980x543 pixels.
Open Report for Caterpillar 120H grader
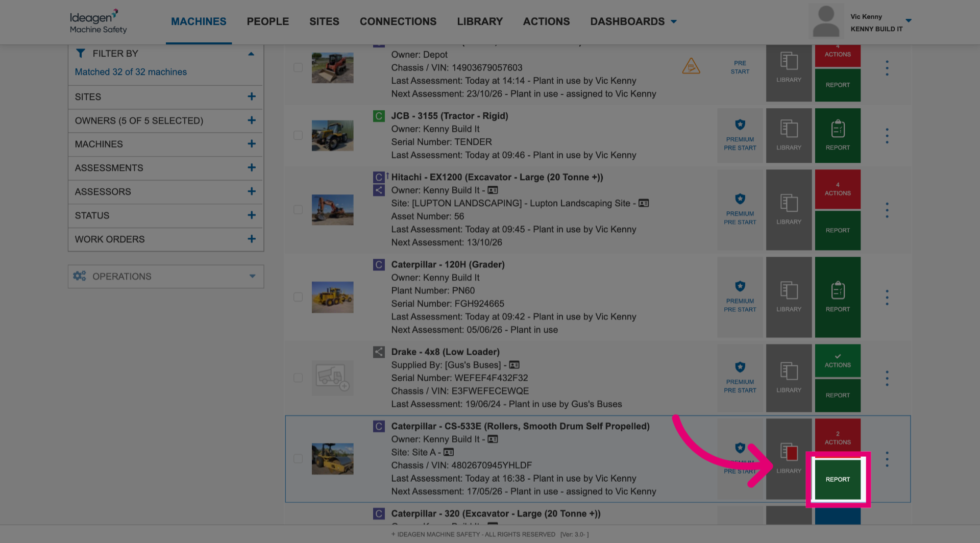tap(838, 297)
